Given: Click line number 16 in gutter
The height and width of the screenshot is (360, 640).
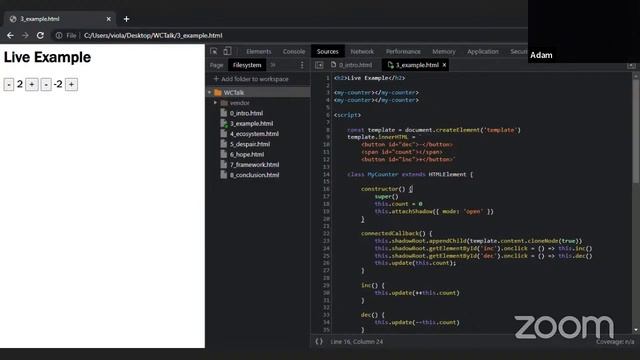Looking at the screenshot, I should (x=326, y=189).
